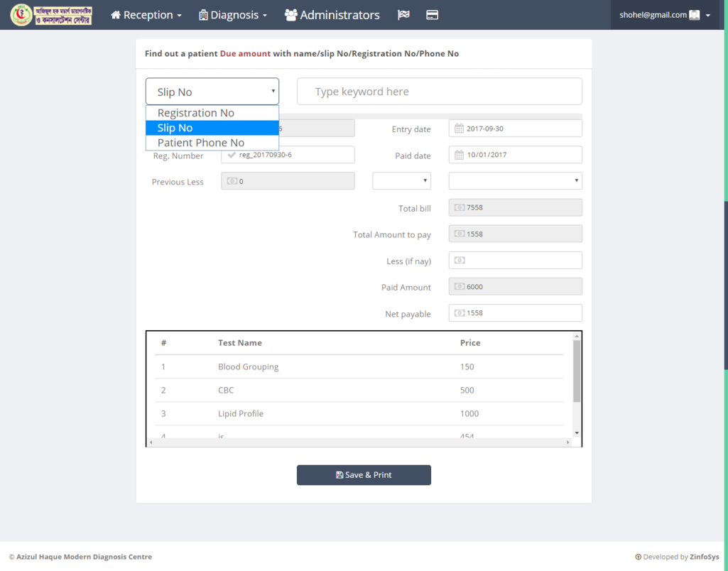Click the calendar icon beside Entry date

[459, 129]
